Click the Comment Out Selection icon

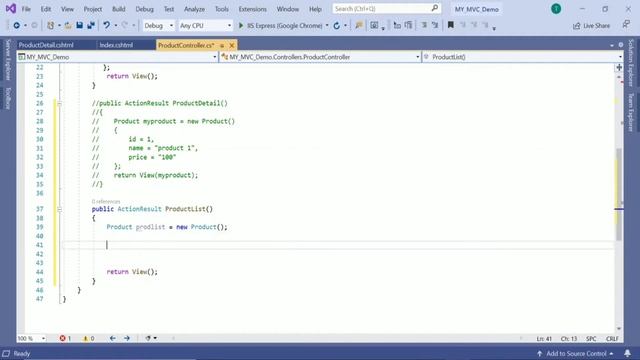tap(424, 25)
